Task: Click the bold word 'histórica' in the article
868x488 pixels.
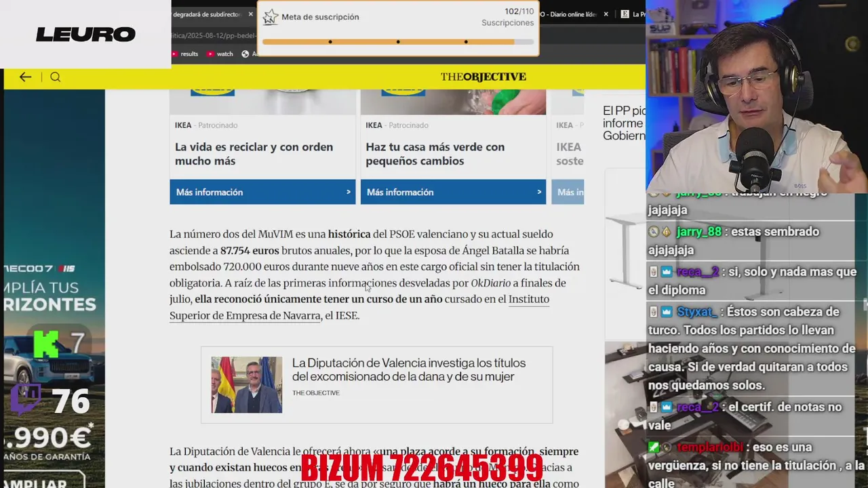Action: 349,234
